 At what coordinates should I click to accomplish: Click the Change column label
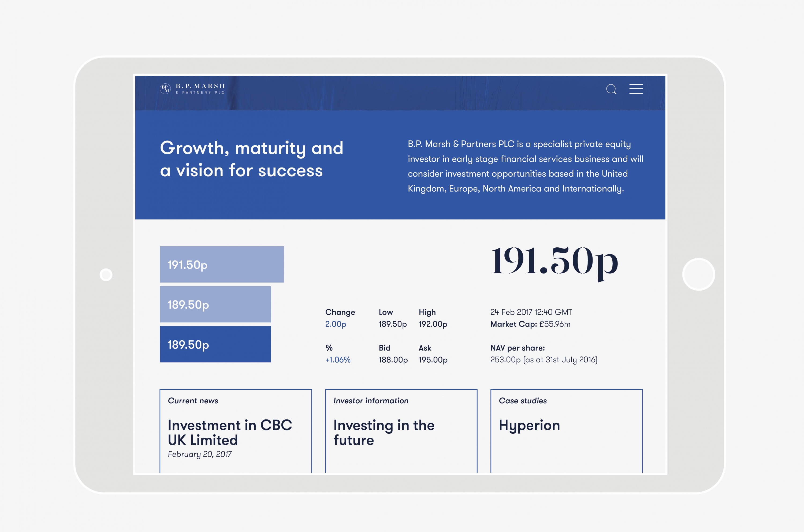point(340,312)
